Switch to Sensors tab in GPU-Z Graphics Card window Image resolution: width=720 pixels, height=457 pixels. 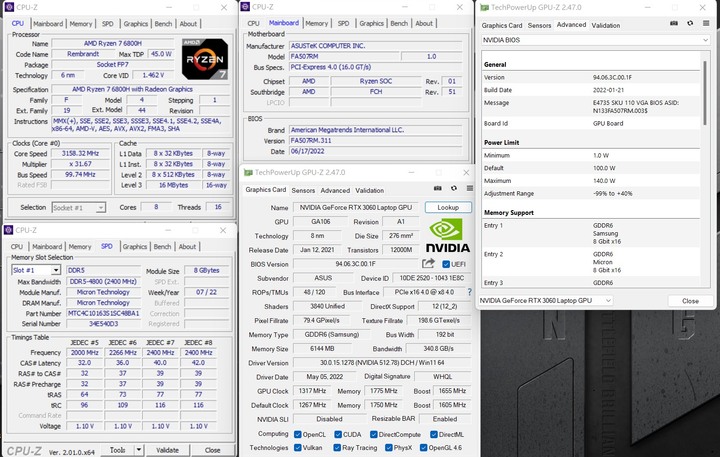303,190
